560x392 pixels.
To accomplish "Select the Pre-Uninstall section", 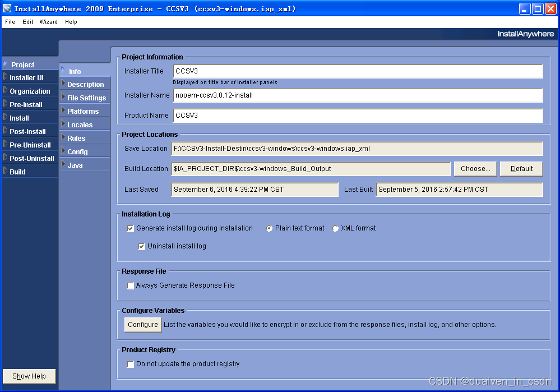I will (29, 144).
